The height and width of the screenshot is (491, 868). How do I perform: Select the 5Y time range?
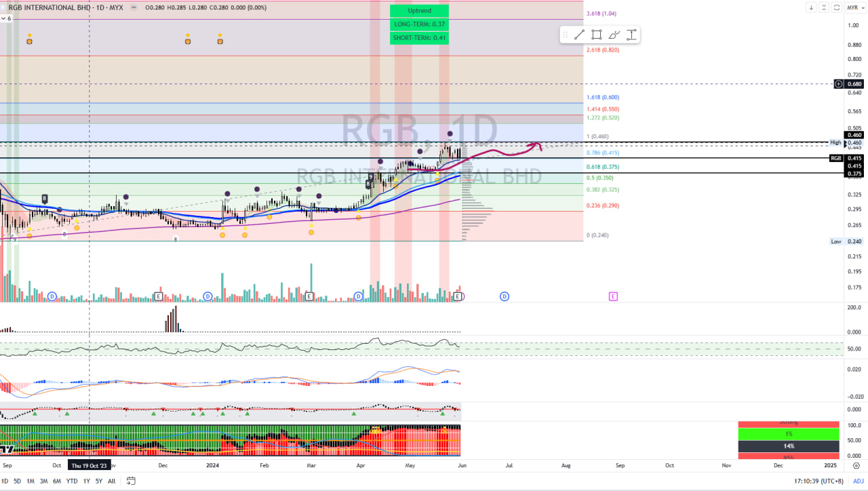coord(99,481)
